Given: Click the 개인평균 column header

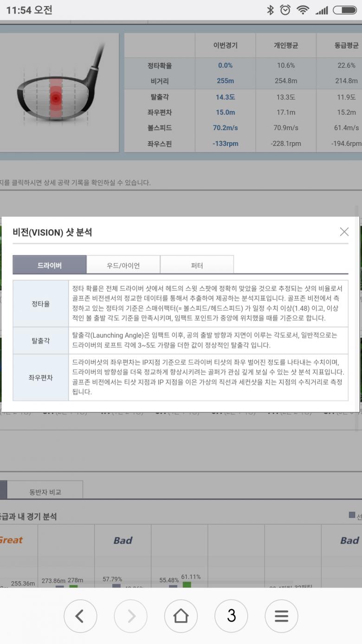Looking at the screenshot, I should [286, 46].
